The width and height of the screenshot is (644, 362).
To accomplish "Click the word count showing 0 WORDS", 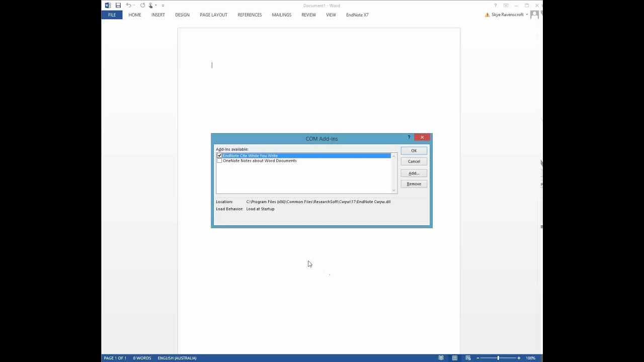I will [142, 357].
